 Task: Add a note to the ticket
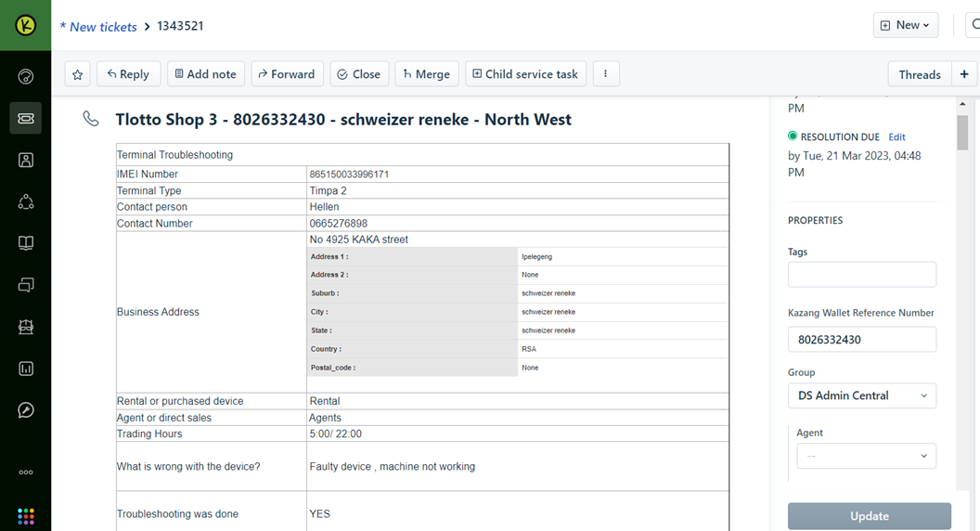coord(206,74)
